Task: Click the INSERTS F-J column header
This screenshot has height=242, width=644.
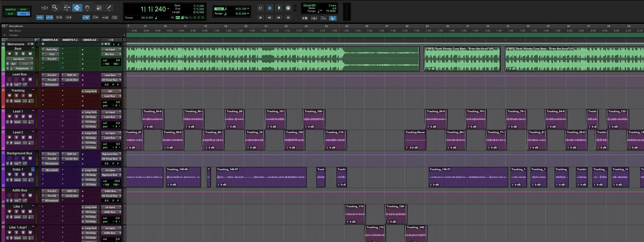Action: pos(70,40)
